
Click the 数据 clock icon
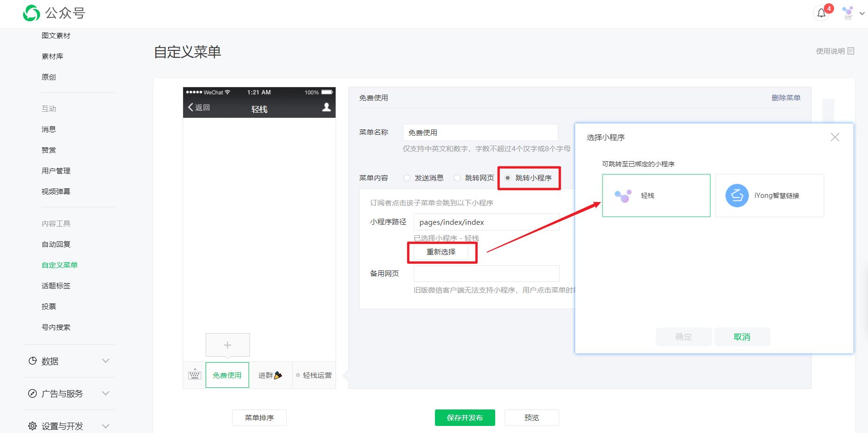click(32, 361)
